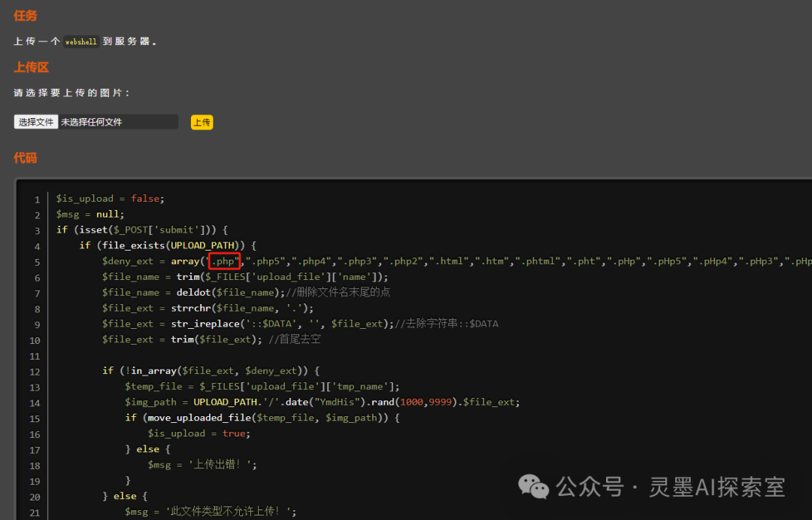The image size is (812, 520).
Task: Click the ".phtml" string in deny_ext array
Action: (538, 261)
